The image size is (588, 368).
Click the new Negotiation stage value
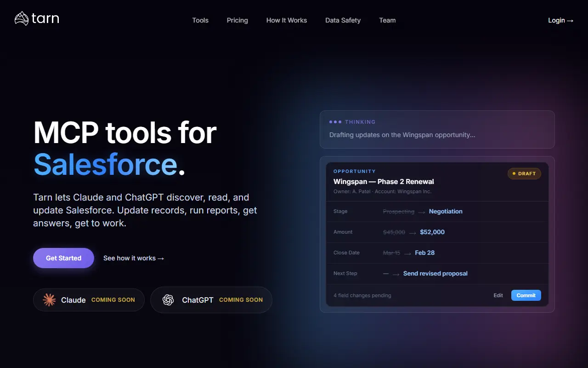[x=446, y=212]
